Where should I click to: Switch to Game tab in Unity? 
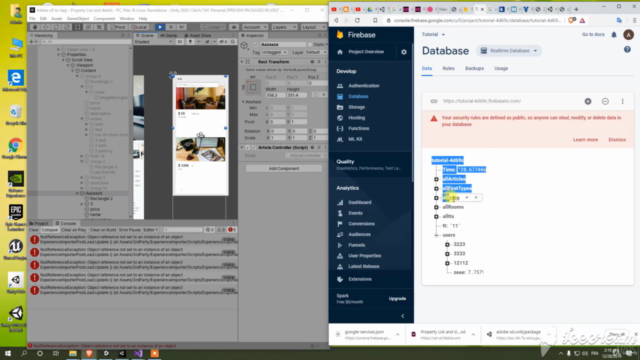click(169, 36)
